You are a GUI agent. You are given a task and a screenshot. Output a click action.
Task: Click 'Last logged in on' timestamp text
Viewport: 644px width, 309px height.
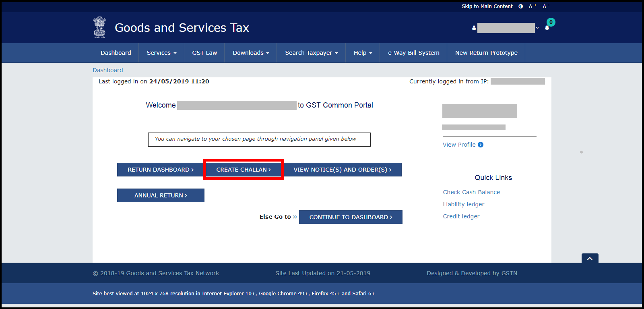(x=154, y=81)
